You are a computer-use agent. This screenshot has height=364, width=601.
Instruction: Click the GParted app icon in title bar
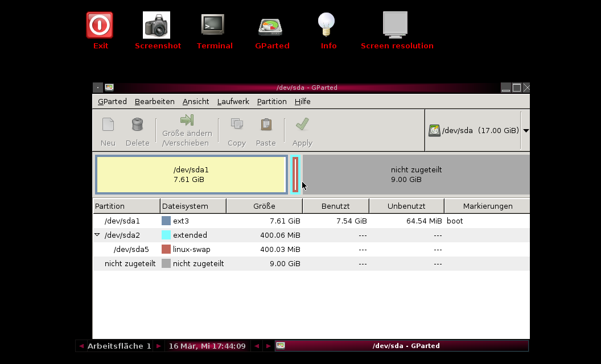point(109,88)
